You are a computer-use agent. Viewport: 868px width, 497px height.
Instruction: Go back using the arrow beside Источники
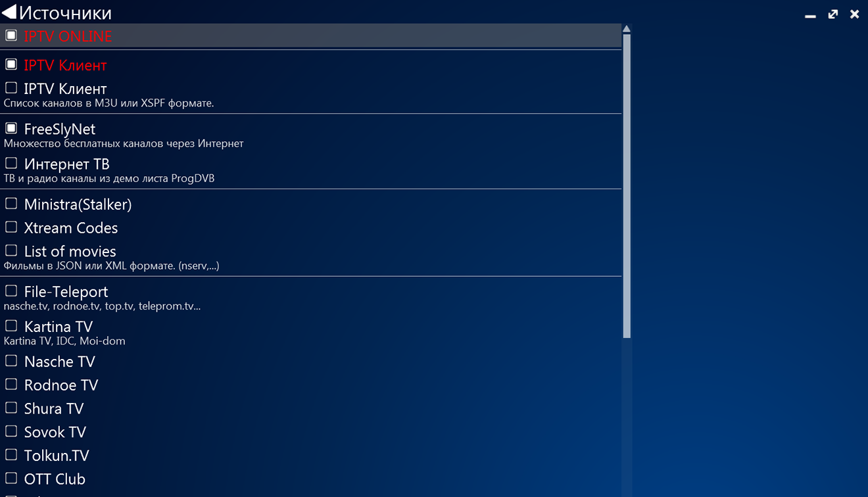pos(9,12)
